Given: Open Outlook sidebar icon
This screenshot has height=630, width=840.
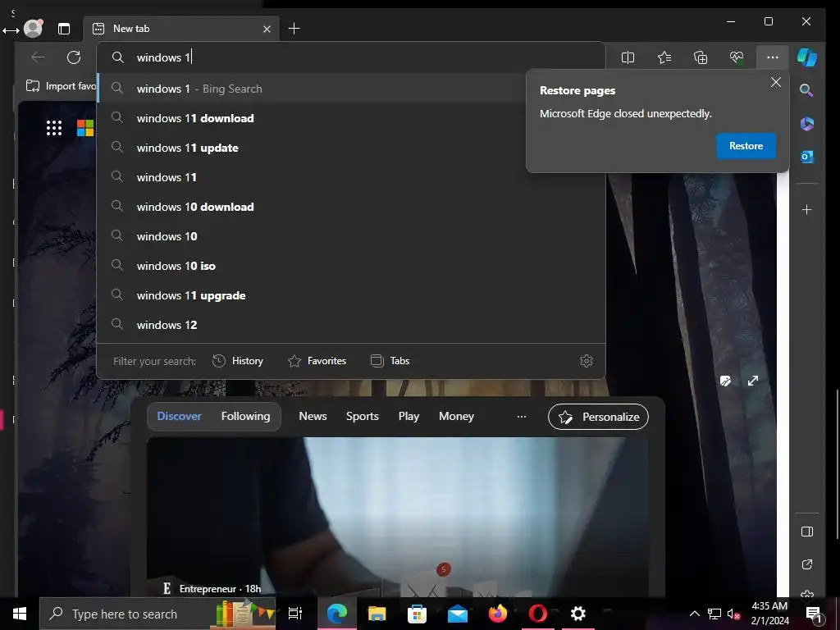Looking at the screenshot, I should click(x=807, y=157).
